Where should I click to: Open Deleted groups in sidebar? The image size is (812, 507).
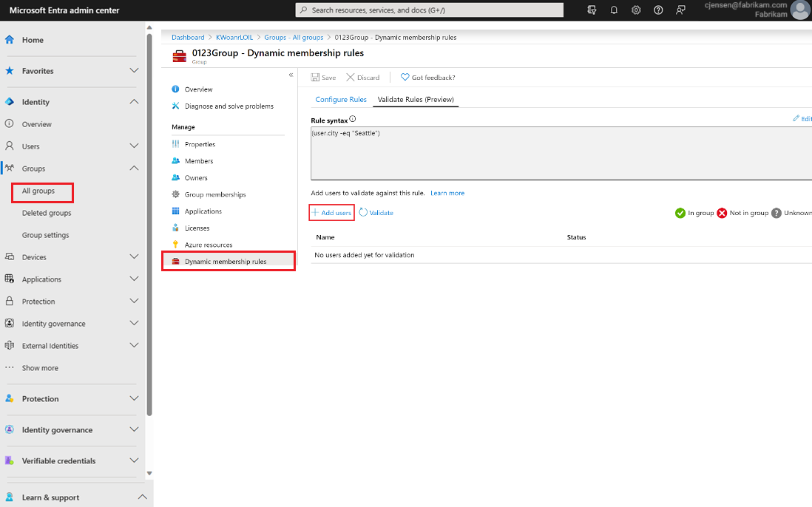(x=47, y=213)
